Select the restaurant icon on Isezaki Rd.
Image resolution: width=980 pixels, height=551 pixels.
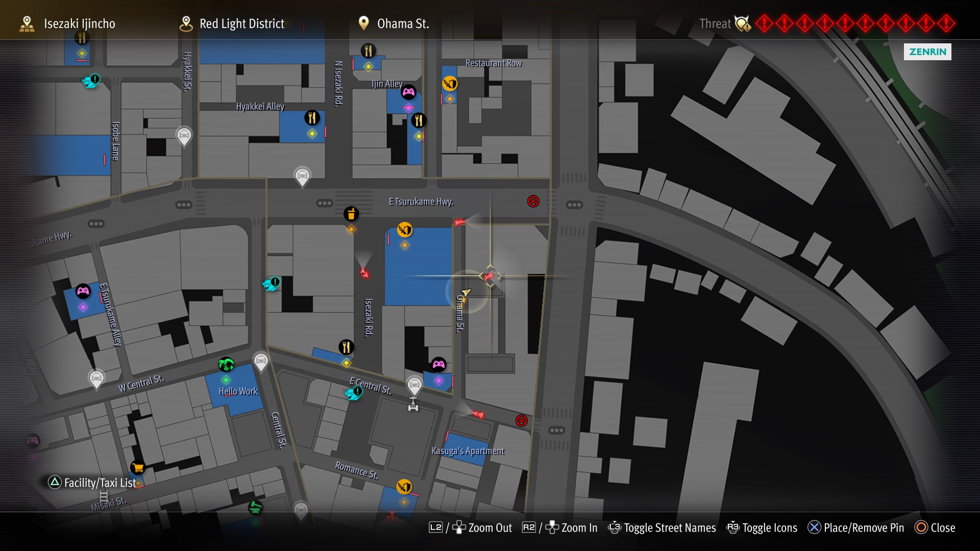coord(346,347)
